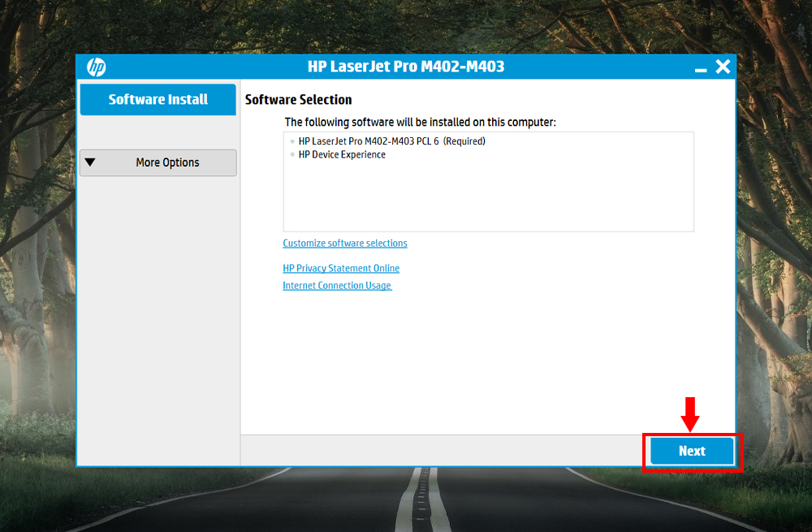
Task: Open the HP Privacy Statement Online link
Action: tap(341, 269)
